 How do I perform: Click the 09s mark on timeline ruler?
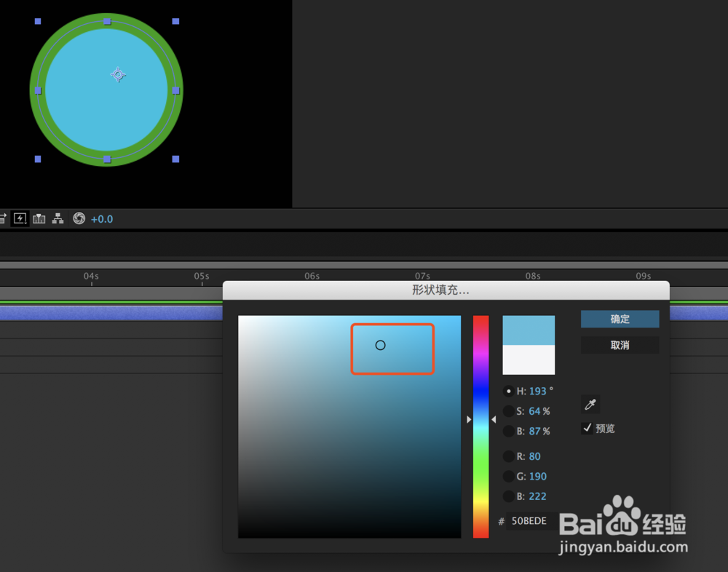click(644, 277)
